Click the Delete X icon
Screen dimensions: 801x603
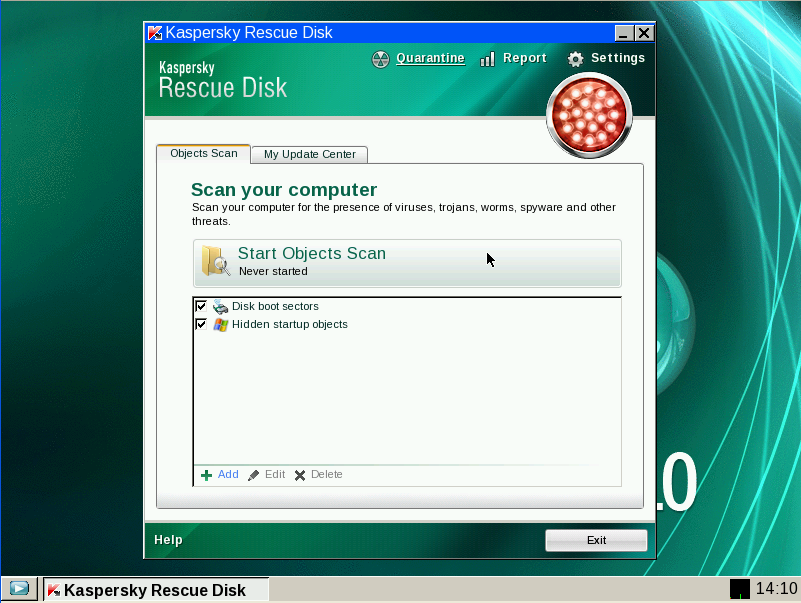pyautogui.click(x=300, y=475)
